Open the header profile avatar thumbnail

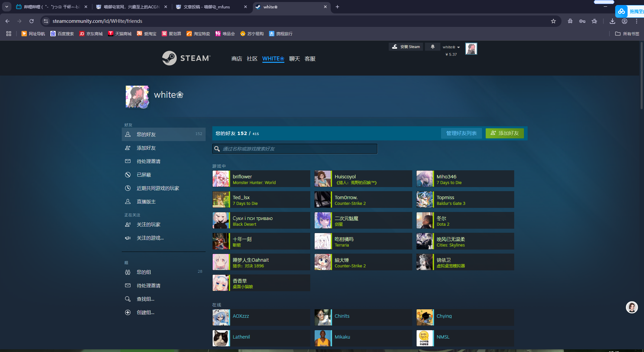(x=471, y=49)
